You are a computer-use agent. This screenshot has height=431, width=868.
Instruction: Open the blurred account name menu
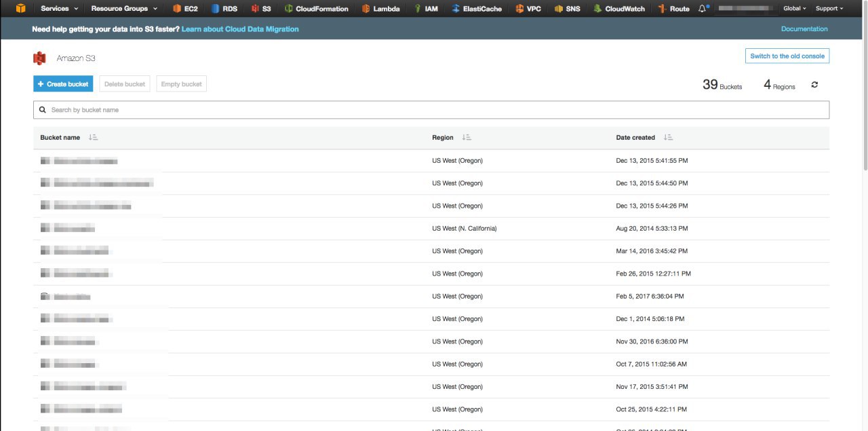[x=746, y=9]
